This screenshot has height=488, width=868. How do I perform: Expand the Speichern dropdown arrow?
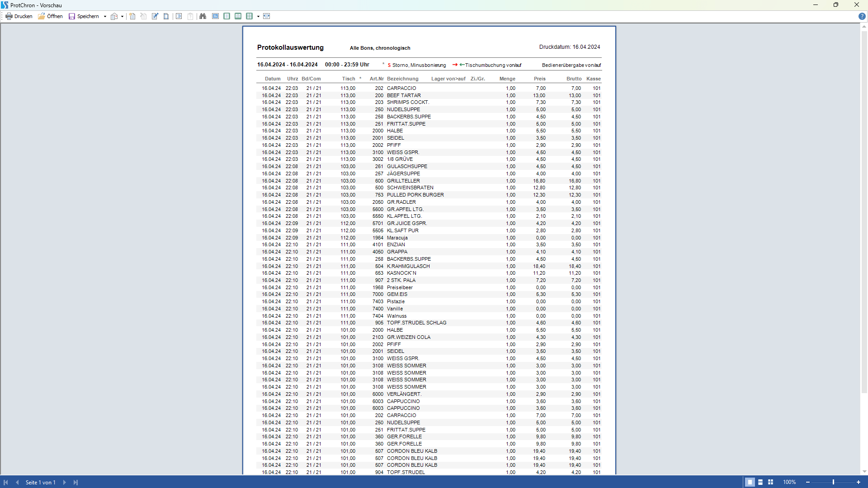click(x=105, y=16)
